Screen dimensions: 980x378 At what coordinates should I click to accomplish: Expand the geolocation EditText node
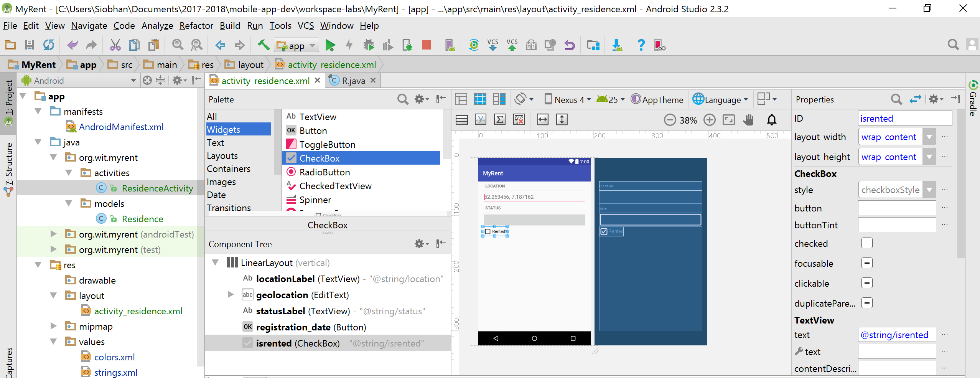tap(230, 295)
